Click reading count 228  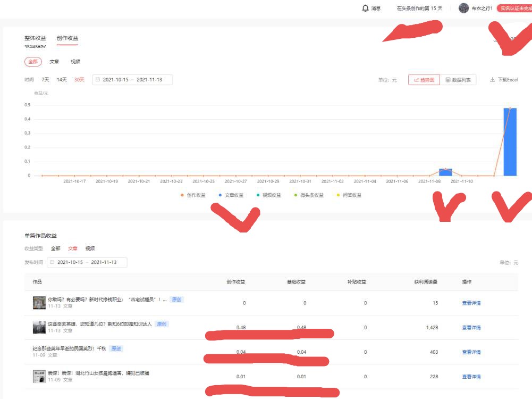click(434, 377)
